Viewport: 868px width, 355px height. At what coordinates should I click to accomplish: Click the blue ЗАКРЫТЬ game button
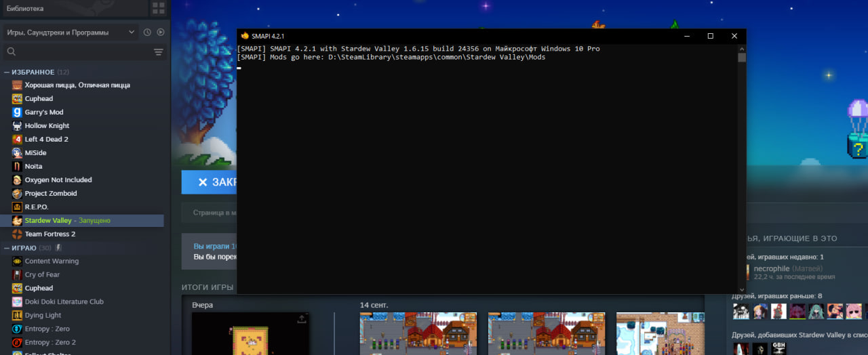[209, 182]
